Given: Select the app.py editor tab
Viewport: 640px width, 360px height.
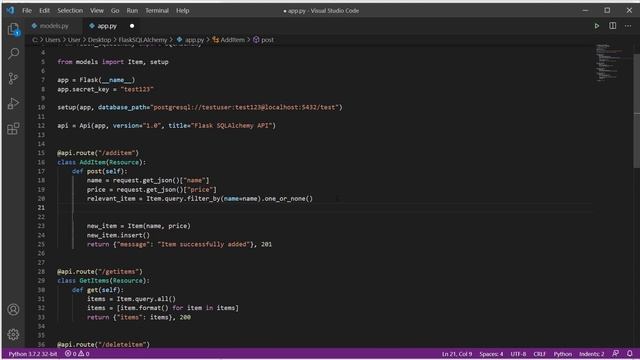Looking at the screenshot, I should coord(107,26).
